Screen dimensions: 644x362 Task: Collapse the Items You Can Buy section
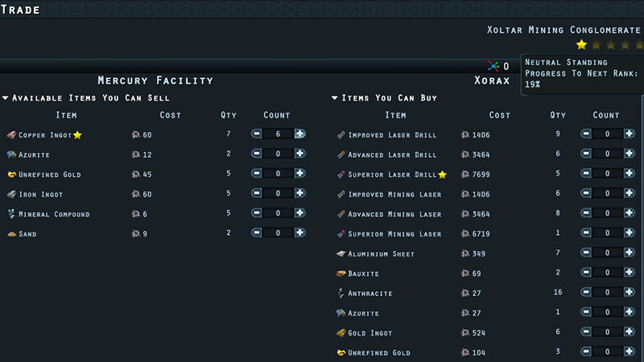click(x=335, y=98)
